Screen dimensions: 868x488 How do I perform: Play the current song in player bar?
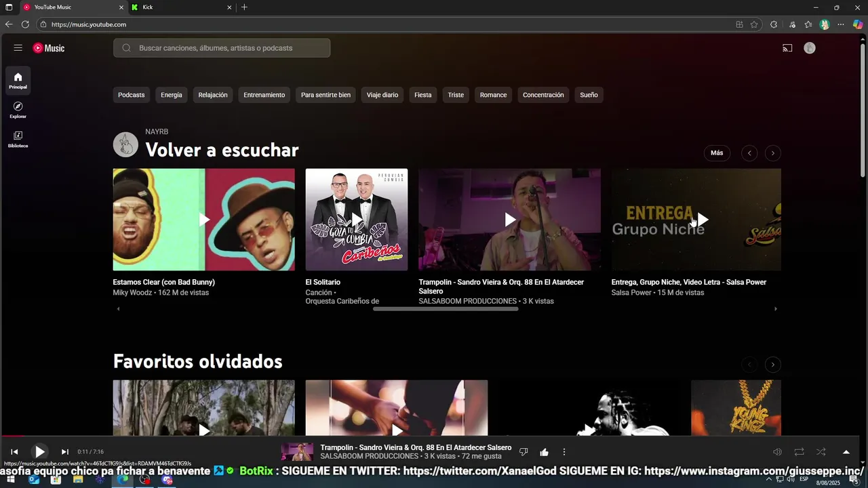coord(39,451)
